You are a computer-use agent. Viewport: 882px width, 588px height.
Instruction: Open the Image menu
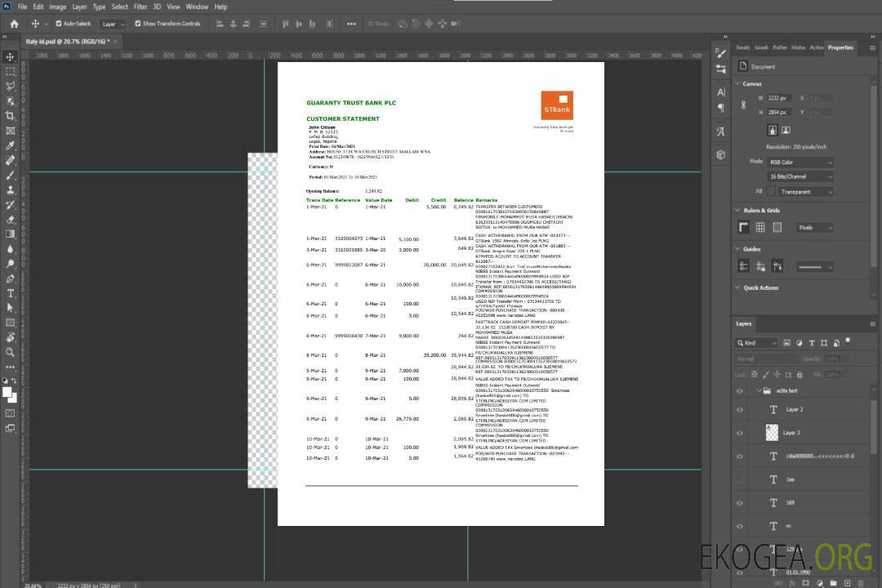point(57,7)
